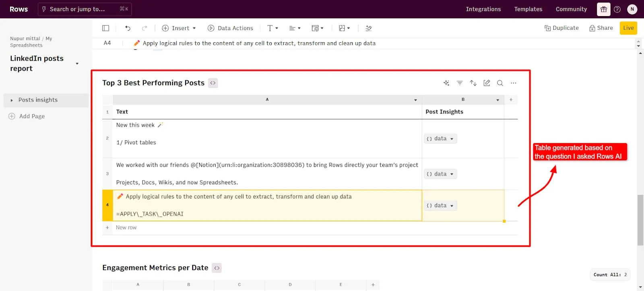This screenshot has width=644, height=291.
Task: Toggle embed code icon beside Top 3 title
Action: 213,83
